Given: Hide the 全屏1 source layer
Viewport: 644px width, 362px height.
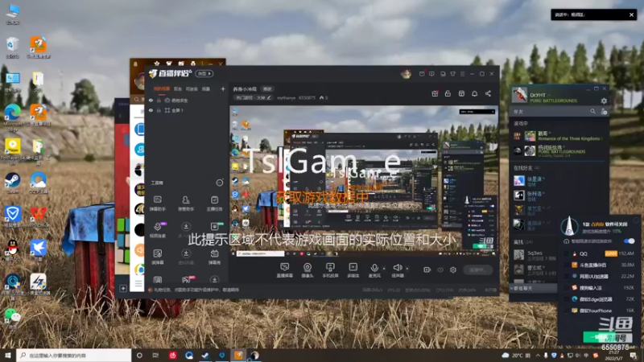Looking at the screenshot, I should point(151,110).
